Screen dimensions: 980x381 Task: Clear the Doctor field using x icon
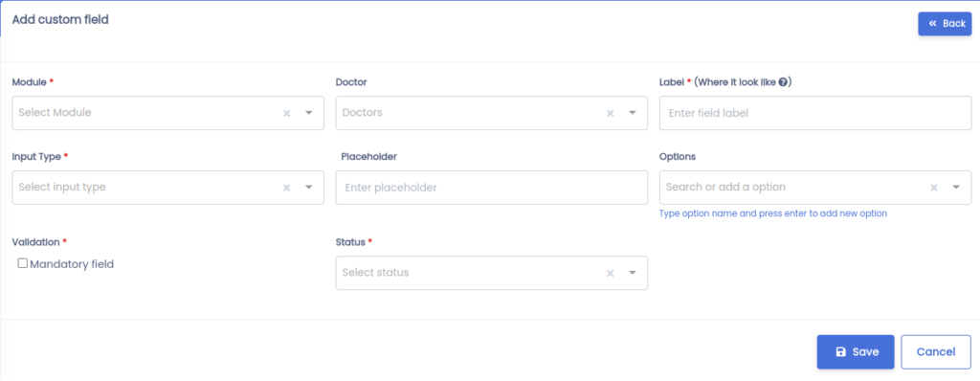coord(611,113)
